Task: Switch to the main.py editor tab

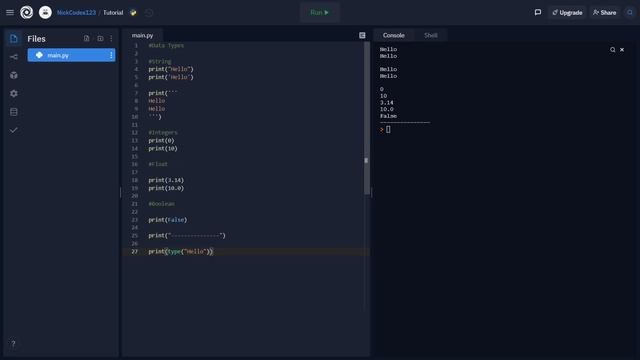Action: 142,36
